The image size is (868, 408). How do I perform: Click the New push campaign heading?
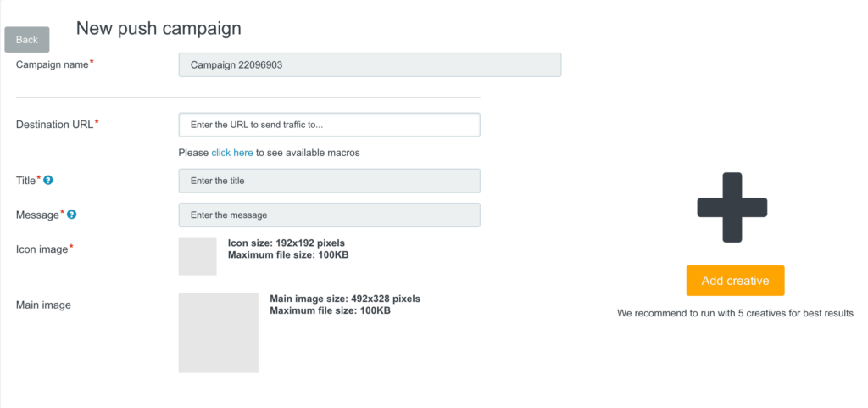[x=159, y=28]
